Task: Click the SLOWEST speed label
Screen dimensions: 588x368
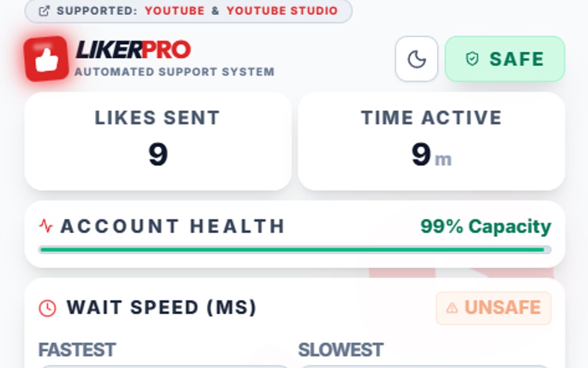Action: click(x=340, y=350)
